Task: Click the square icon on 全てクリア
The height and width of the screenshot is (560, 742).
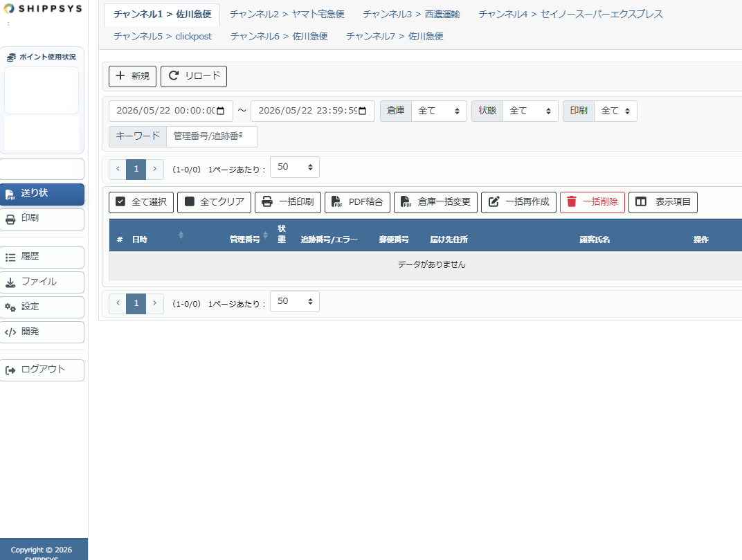Action: (189, 201)
